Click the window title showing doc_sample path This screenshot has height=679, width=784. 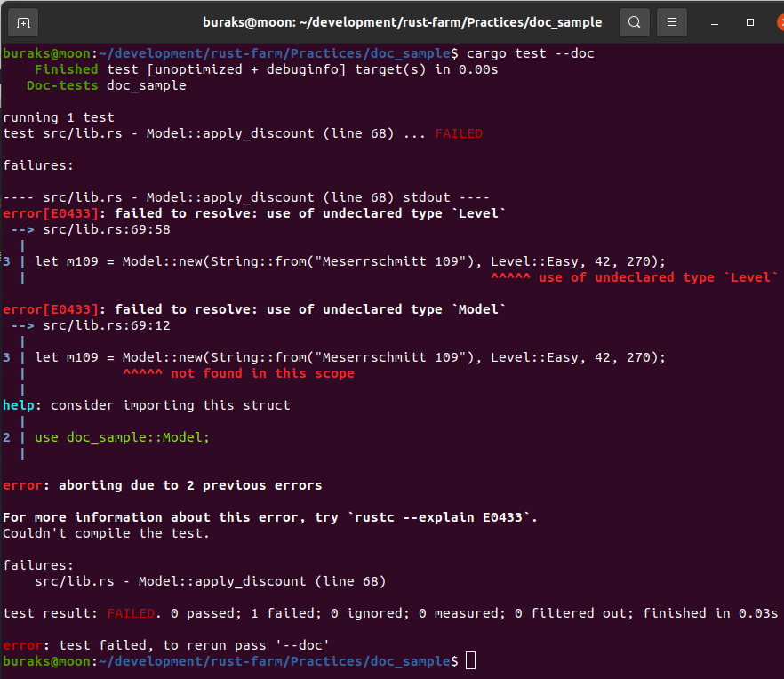402,22
